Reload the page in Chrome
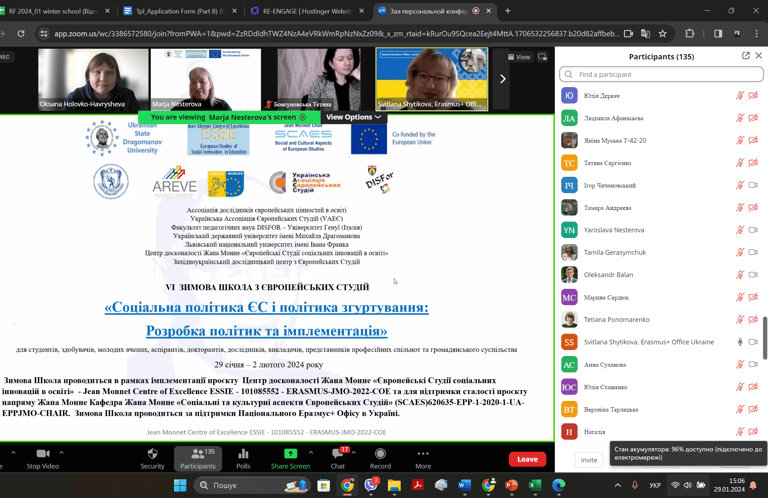The height and width of the screenshot is (498, 768). (x=21, y=33)
